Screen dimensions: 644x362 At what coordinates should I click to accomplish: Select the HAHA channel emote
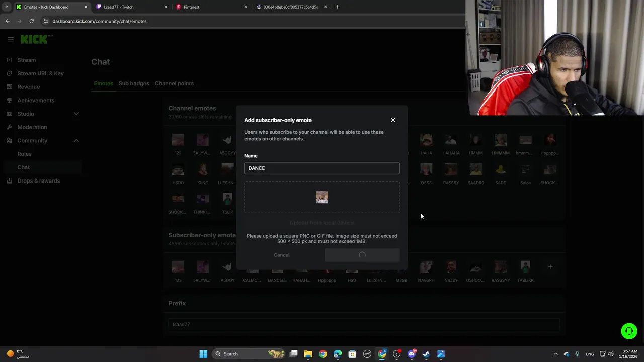pyautogui.click(x=426, y=140)
